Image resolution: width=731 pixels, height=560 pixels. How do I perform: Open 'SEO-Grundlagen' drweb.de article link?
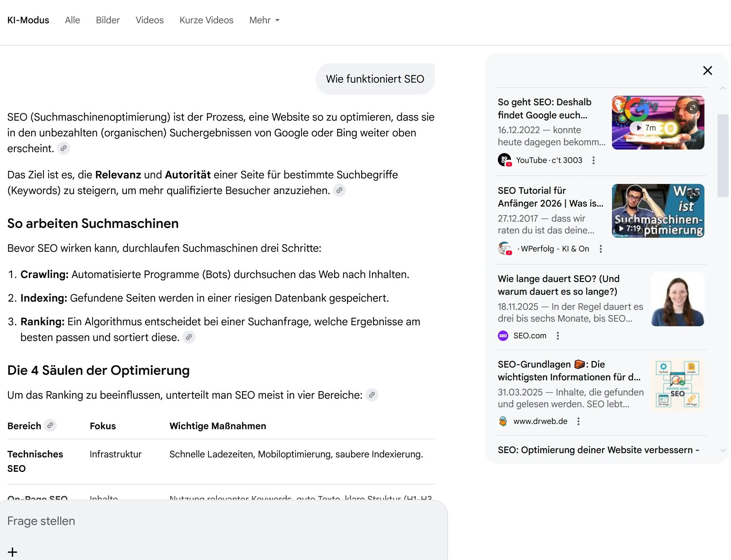569,371
